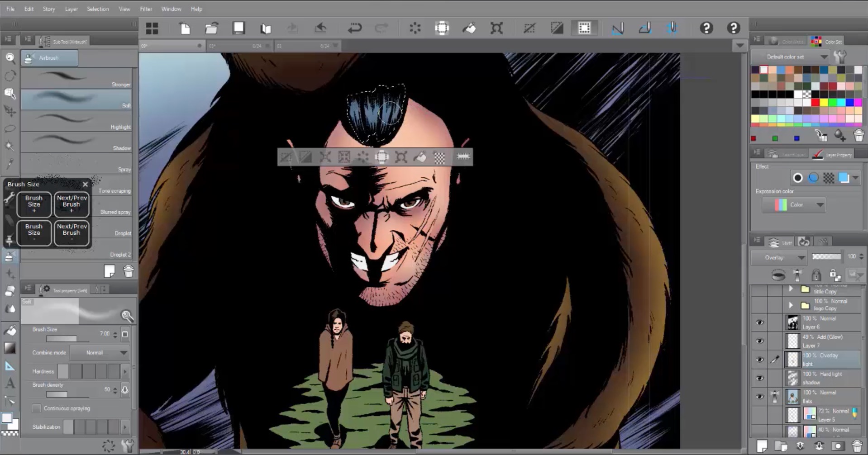Toggle visibility of the shadow layer

click(759, 378)
